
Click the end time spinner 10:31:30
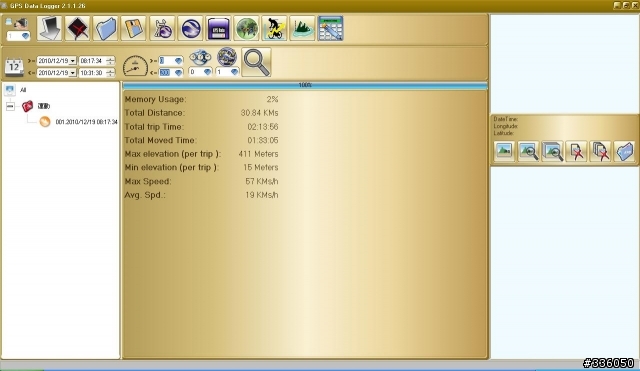(x=110, y=73)
